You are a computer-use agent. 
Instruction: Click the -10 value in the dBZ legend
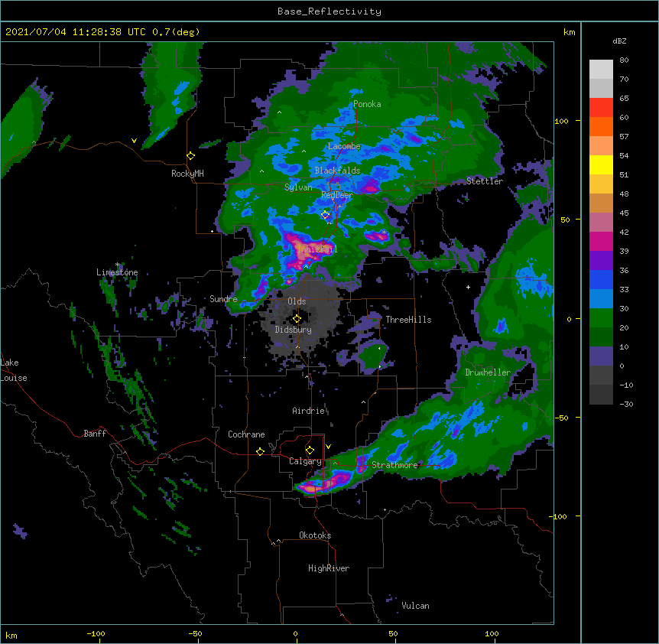[626, 385]
